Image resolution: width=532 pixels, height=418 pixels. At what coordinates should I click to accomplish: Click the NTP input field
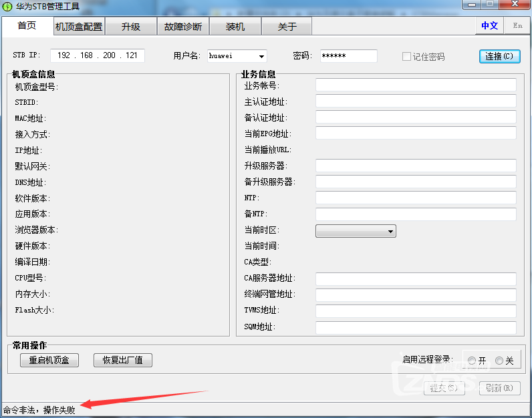coord(416,198)
